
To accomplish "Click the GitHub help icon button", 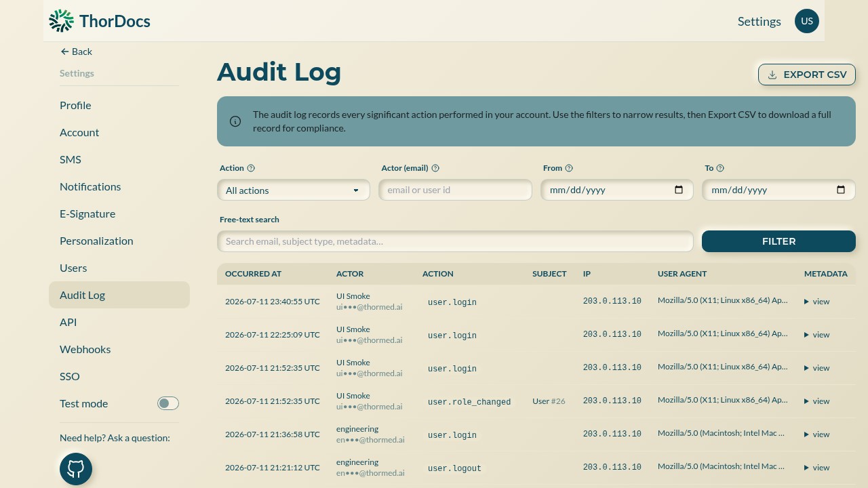I will 76,469.
